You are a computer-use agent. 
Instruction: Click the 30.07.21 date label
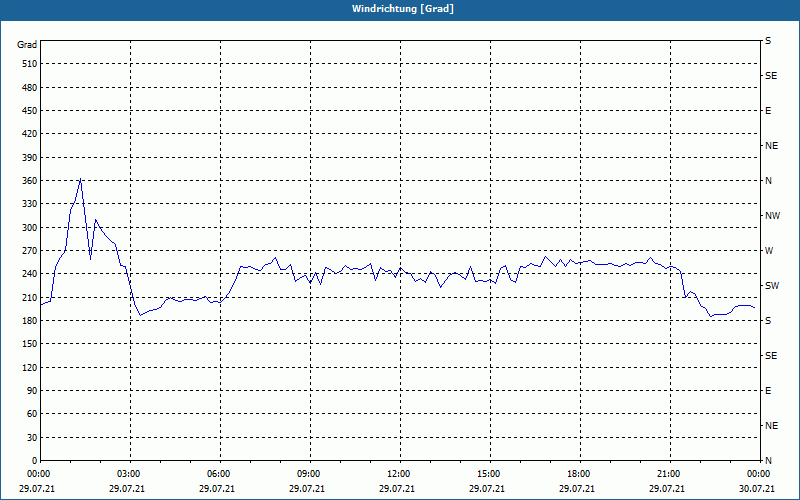[x=757, y=489]
